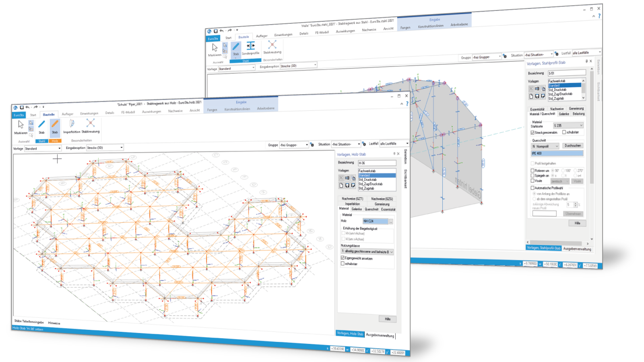Click Durchsuchen button

pyautogui.click(x=572, y=146)
